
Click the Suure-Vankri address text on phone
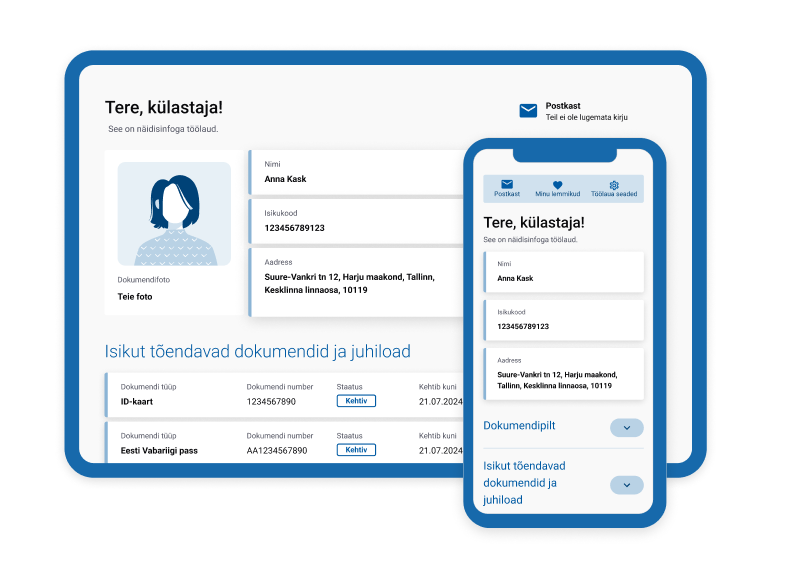coord(557,380)
